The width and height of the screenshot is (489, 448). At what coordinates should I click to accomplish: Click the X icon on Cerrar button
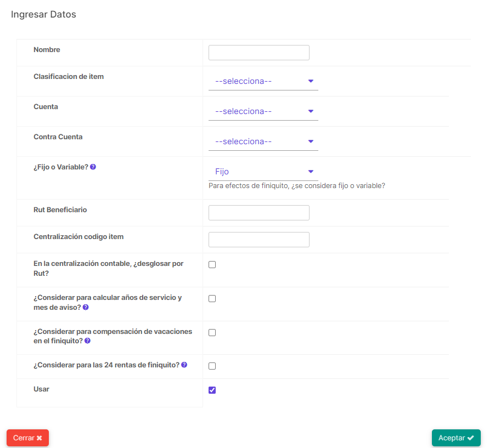click(x=40, y=438)
